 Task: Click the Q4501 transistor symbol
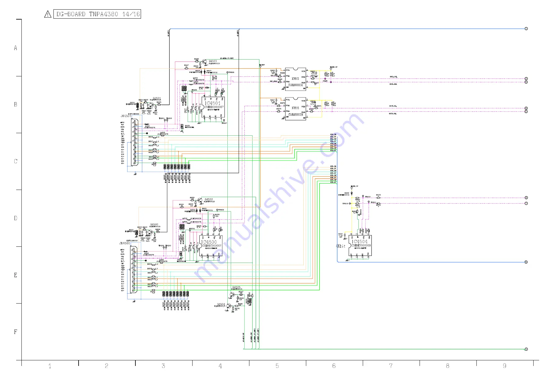point(151,105)
